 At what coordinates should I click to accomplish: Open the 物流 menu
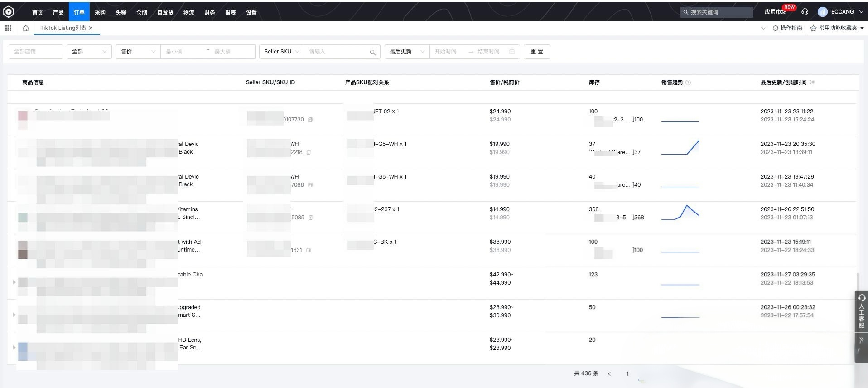tap(189, 12)
